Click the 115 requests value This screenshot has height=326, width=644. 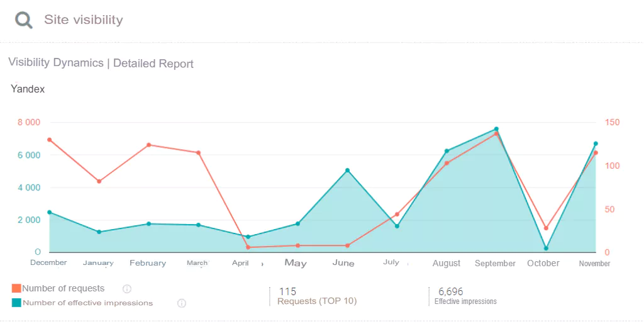[287, 291]
